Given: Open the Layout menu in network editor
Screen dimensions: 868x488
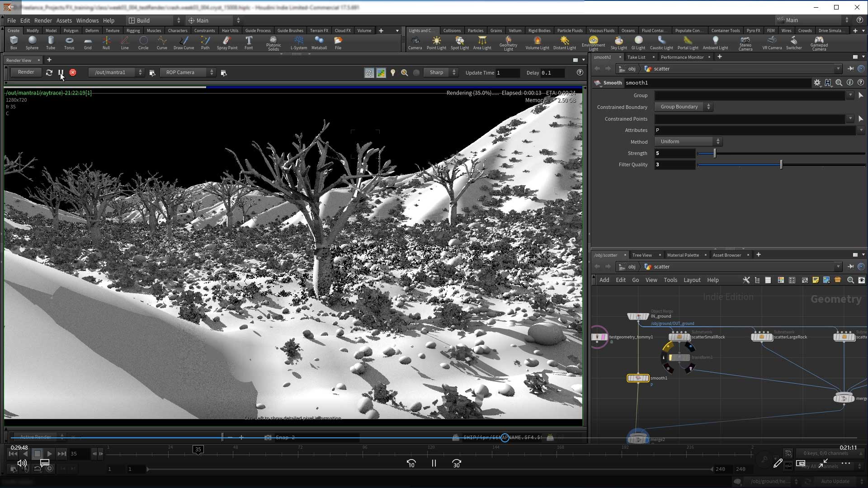Looking at the screenshot, I should 692,280.
